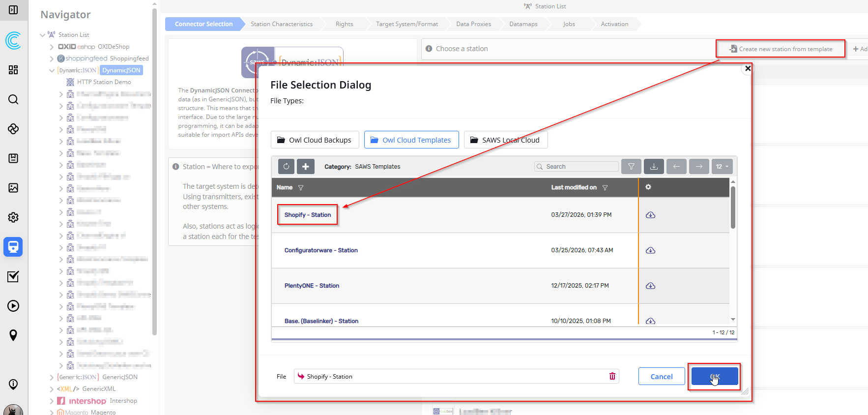
Task: Click the refresh icon in dialog toolbar
Action: coord(286,167)
